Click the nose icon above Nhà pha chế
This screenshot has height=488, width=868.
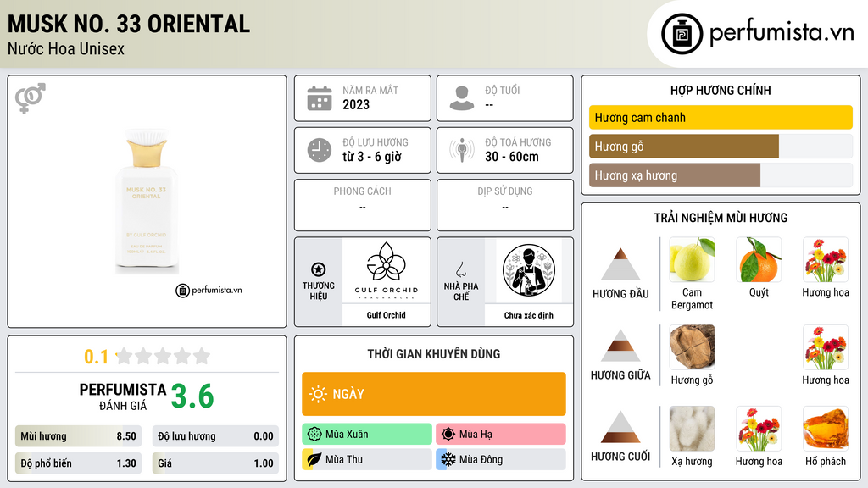460,269
